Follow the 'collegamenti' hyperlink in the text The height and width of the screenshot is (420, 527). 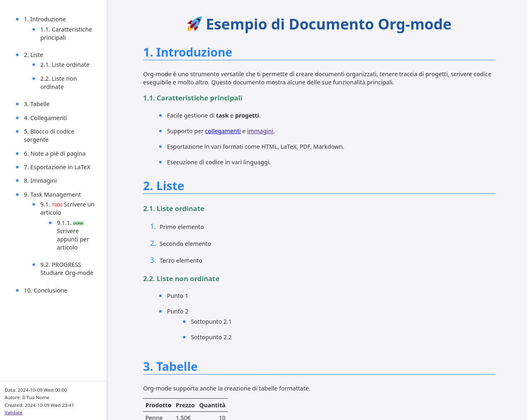pyautogui.click(x=223, y=131)
